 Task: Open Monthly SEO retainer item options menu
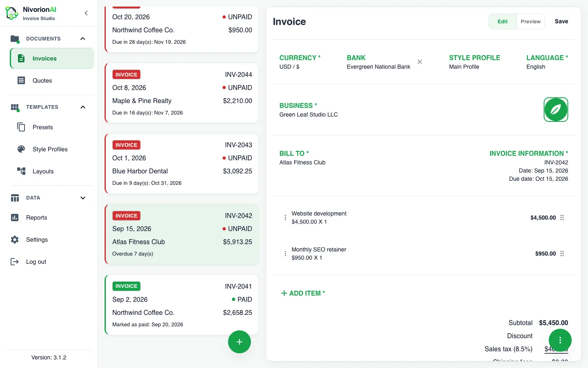[285, 254]
